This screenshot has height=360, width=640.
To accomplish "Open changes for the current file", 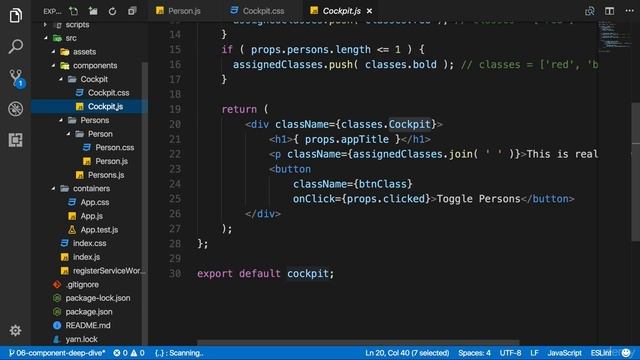I will pyautogui.click(x=590, y=11).
